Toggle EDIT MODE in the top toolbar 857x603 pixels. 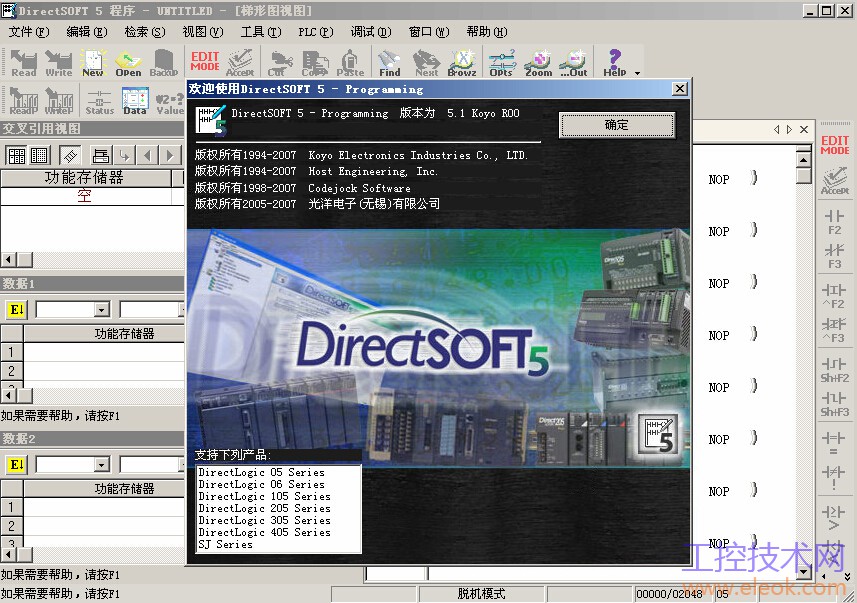(x=205, y=61)
